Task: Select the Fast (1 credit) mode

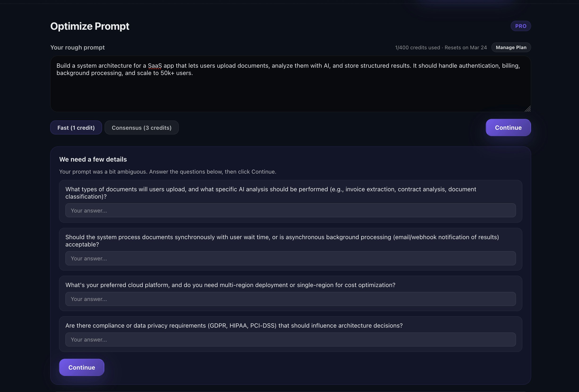Action: 76,127
